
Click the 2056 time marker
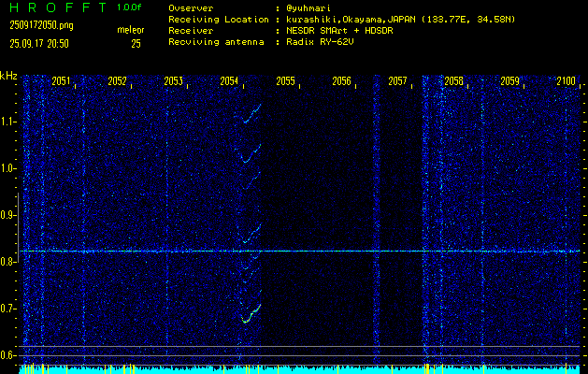[341, 81]
